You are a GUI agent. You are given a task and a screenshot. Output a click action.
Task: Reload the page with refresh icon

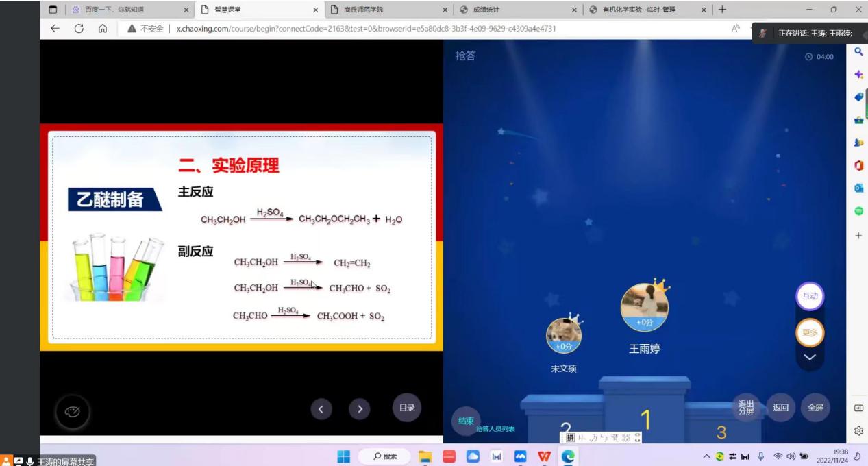(79, 29)
